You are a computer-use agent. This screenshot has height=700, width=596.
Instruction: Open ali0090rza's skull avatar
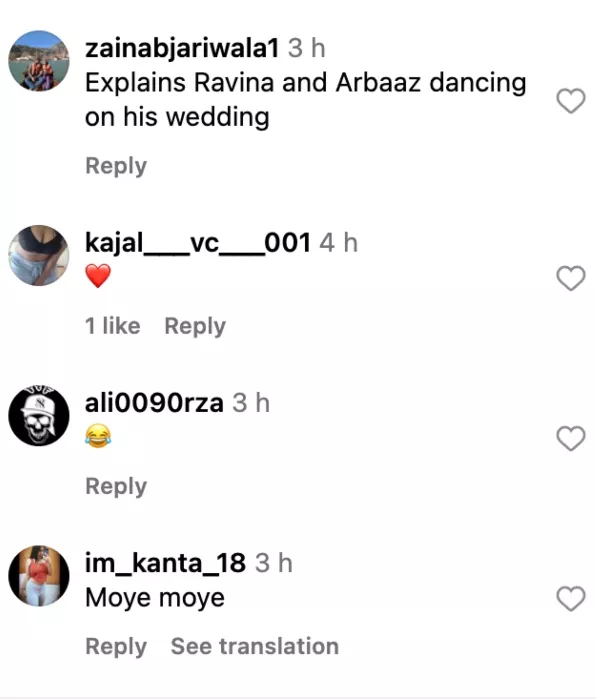click(39, 416)
